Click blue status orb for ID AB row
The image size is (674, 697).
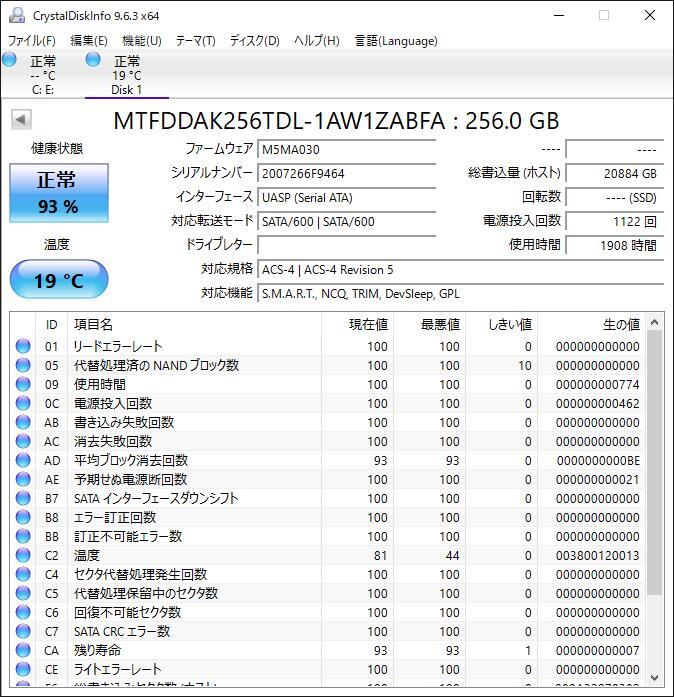(23, 422)
